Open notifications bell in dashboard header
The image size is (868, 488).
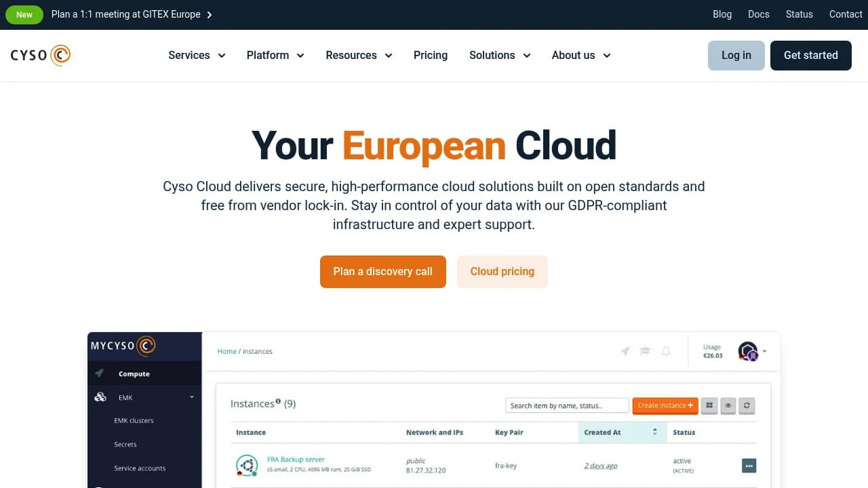pos(667,351)
